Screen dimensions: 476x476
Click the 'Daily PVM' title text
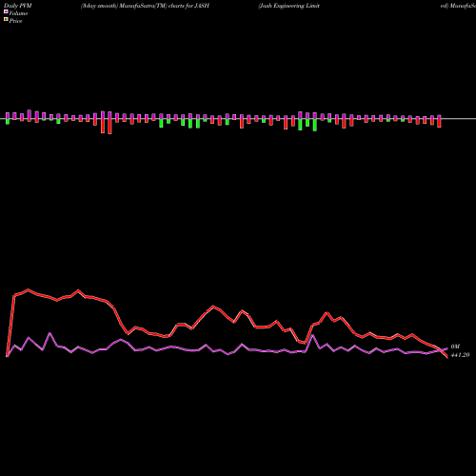coord(18,6)
